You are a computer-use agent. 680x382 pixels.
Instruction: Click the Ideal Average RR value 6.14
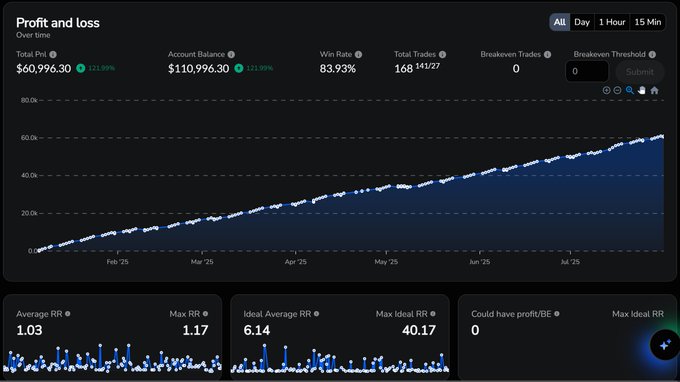coord(257,330)
